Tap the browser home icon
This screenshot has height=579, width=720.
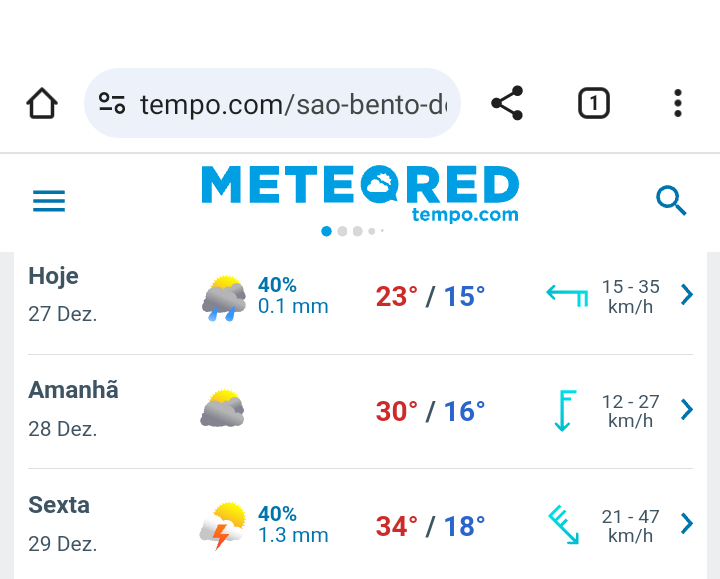[x=42, y=103]
